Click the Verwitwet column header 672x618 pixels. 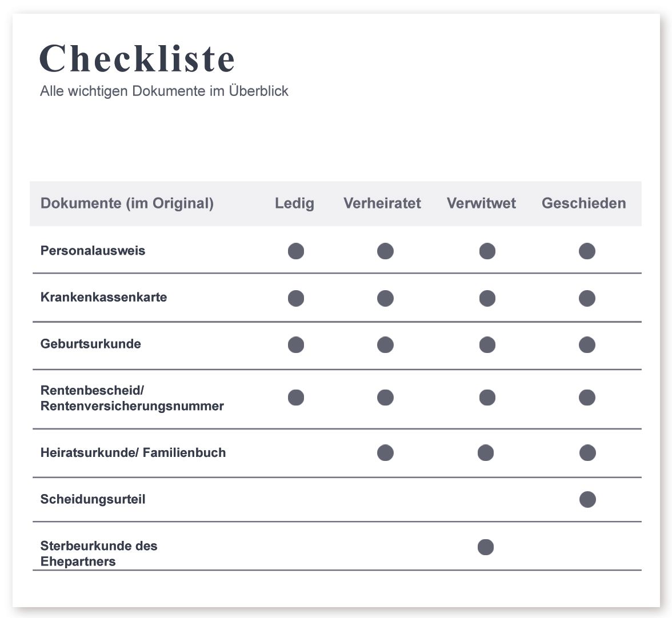point(481,203)
